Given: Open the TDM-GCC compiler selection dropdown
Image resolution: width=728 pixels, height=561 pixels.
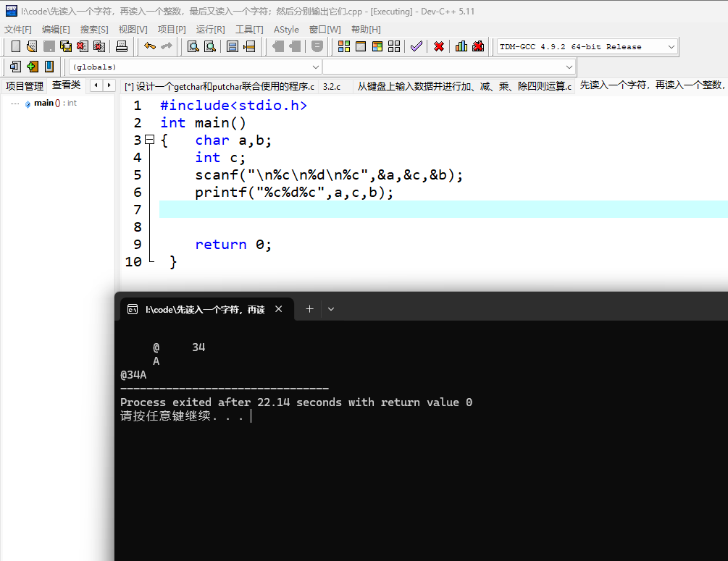Looking at the screenshot, I should pyautogui.click(x=671, y=46).
